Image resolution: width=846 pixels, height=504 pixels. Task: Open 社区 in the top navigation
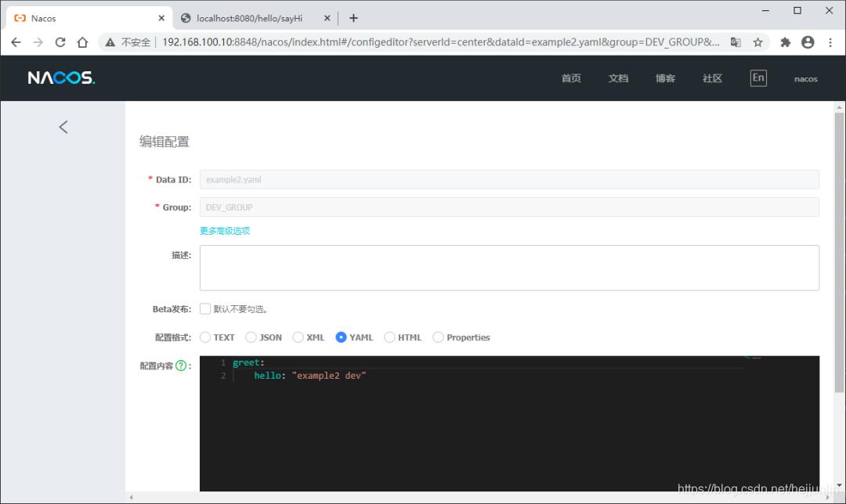click(712, 78)
